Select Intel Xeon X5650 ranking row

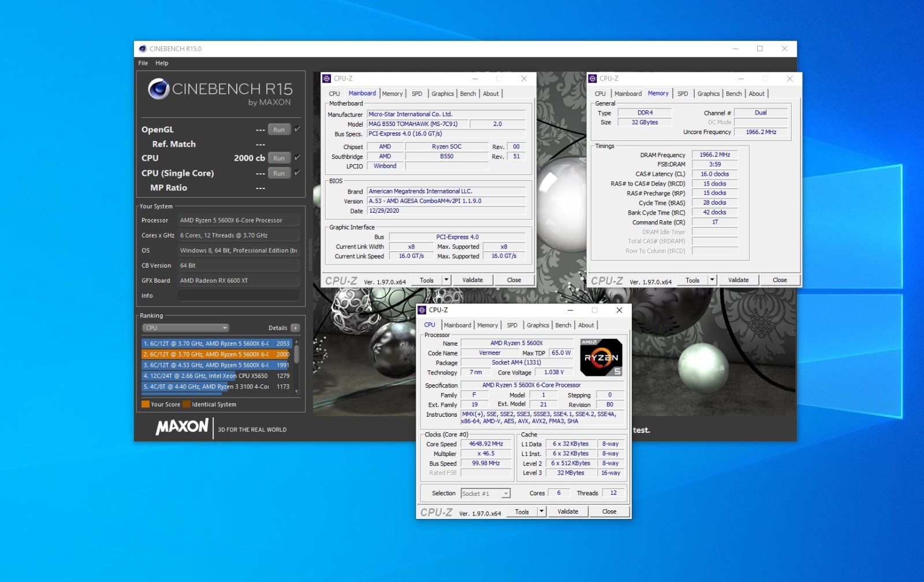pyautogui.click(x=217, y=376)
